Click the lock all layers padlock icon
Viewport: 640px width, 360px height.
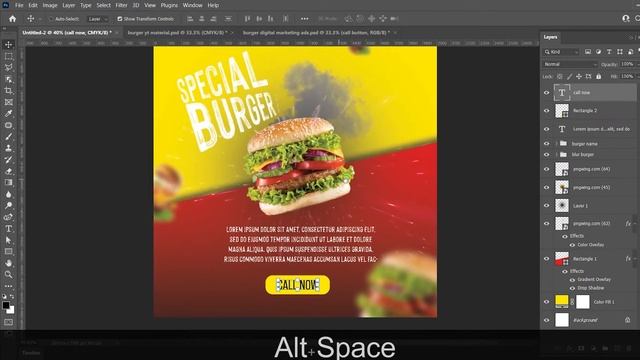[x=598, y=76]
